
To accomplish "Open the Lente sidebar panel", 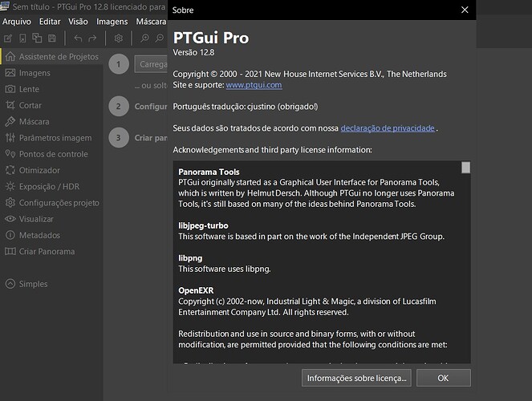I will (x=52, y=89).
